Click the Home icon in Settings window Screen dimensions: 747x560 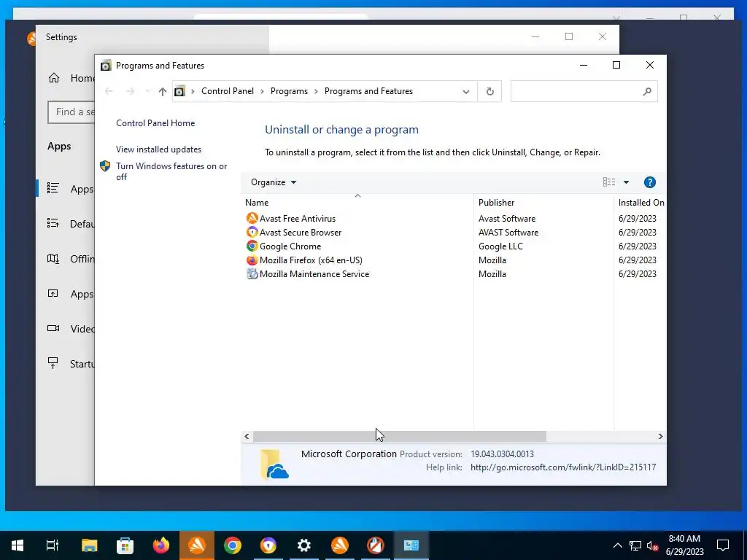54,78
